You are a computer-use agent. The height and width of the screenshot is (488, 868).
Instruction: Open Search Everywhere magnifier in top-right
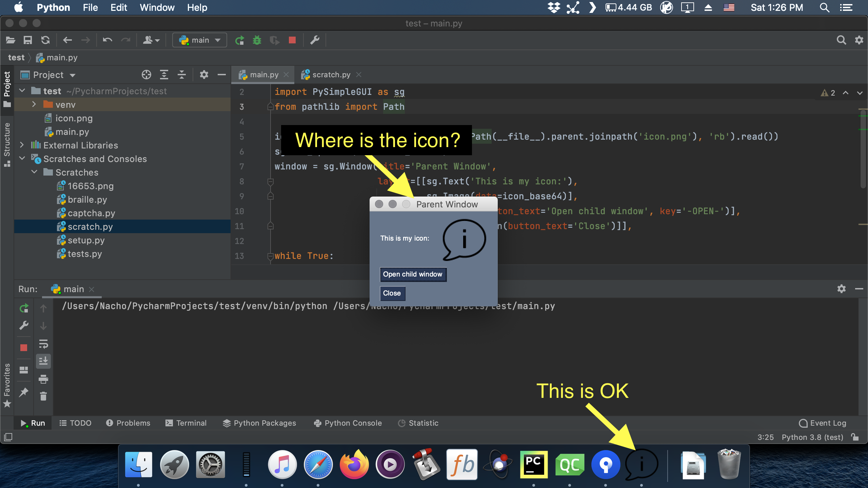click(842, 40)
